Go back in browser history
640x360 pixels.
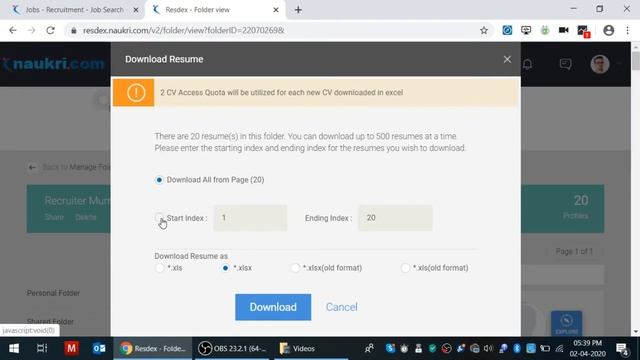pos(13,30)
